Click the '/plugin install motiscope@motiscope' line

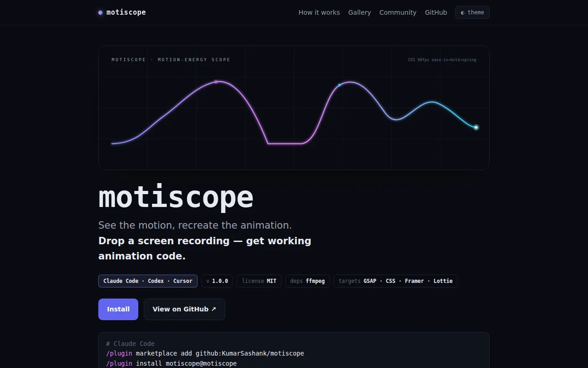171,363
